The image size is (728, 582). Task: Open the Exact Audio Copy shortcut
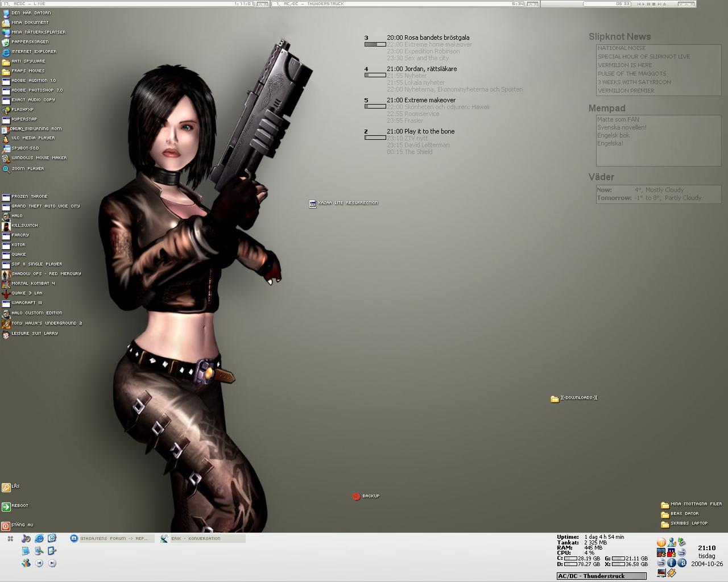pos(28,100)
